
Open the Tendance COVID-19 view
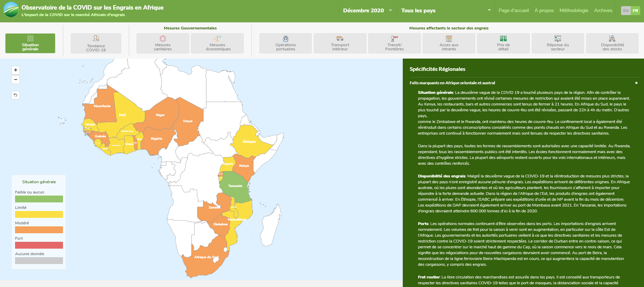point(96,43)
